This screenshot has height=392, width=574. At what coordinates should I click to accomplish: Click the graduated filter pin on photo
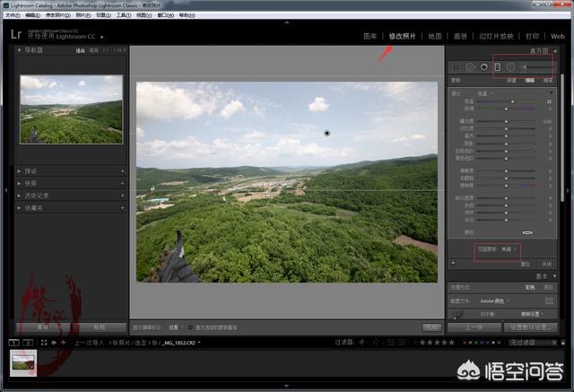(x=326, y=133)
